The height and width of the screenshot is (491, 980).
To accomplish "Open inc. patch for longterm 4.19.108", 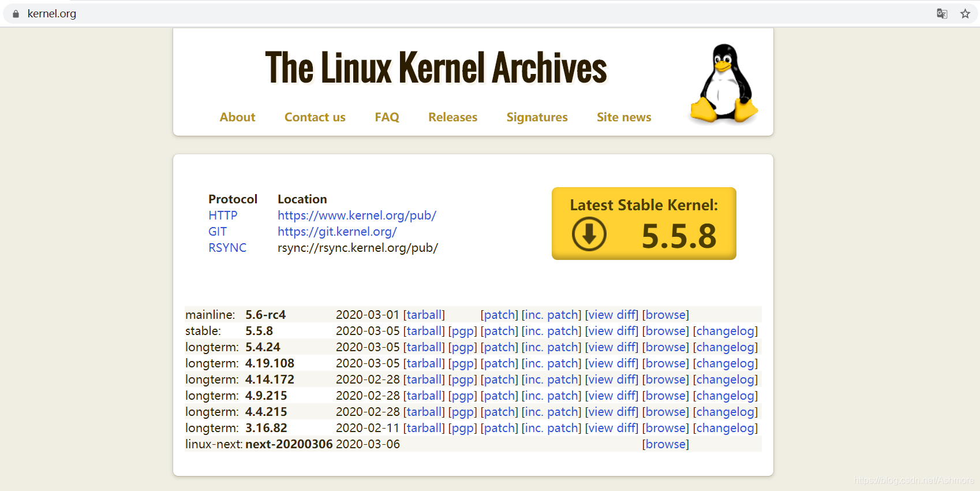I will 552,363.
